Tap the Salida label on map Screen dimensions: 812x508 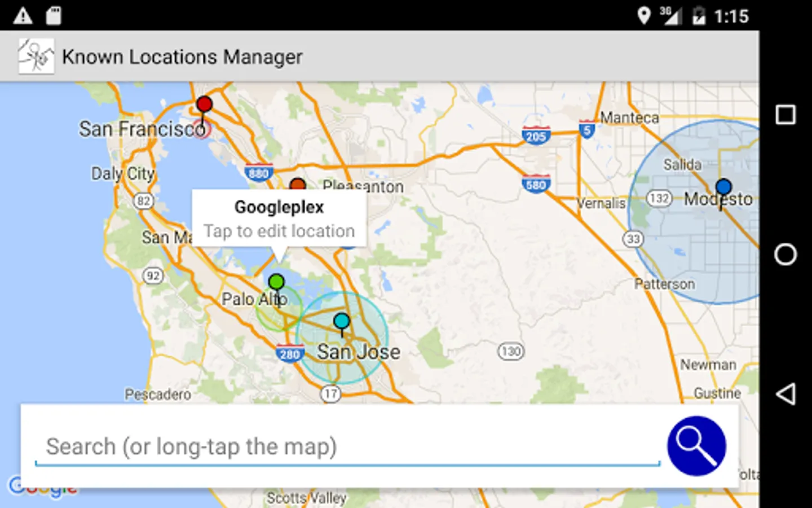click(x=682, y=164)
